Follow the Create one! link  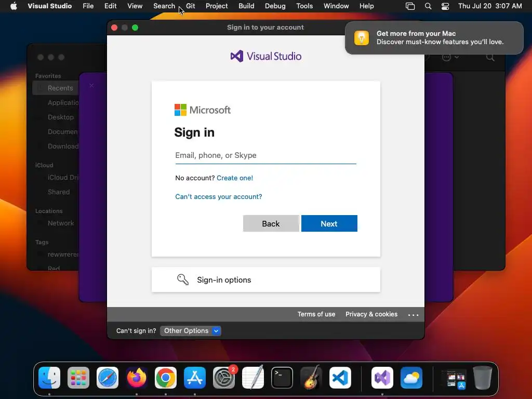pyautogui.click(x=235, y=178)
